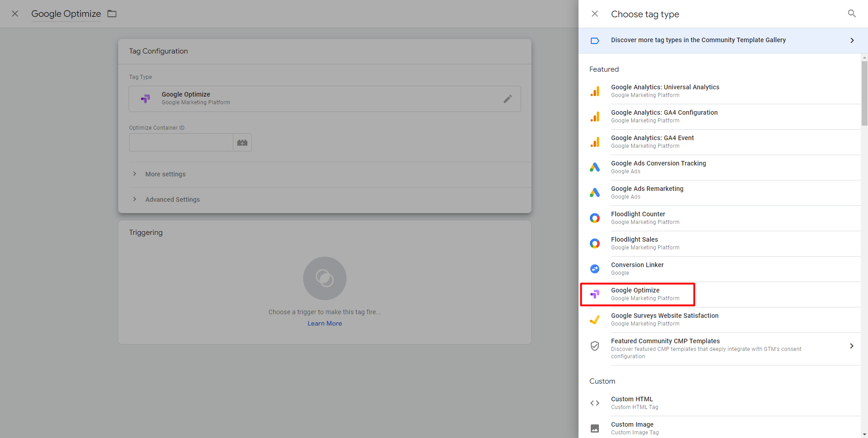The width and height of the screenshot is (868, 438).
Task: Select Custom Image tag type
Action: pyautogui.click(x=719, y=427)
